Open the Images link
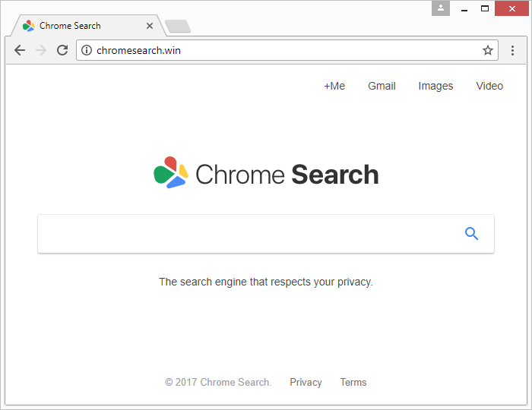Screen dimensions: 532x410 [435, 86]
